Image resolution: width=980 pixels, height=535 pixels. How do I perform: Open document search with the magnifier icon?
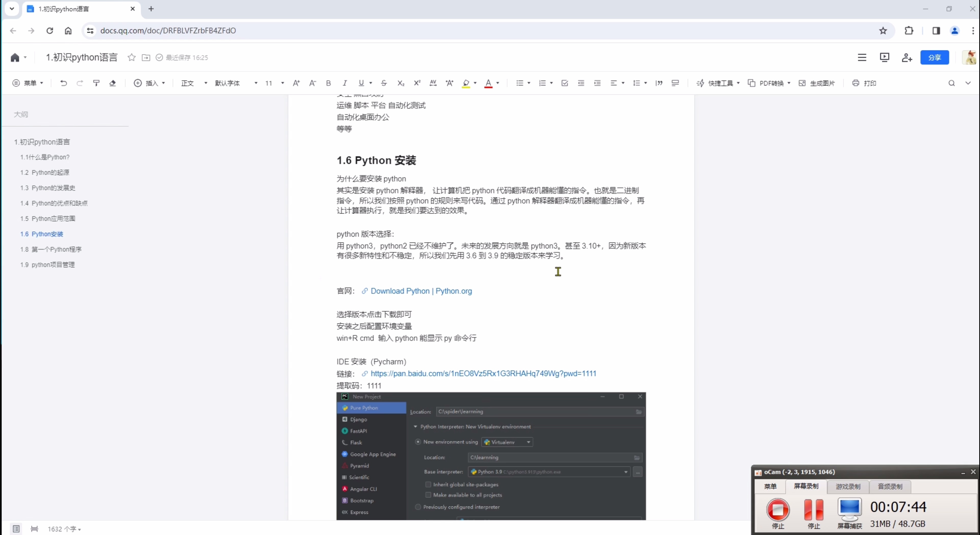point(952,83)
